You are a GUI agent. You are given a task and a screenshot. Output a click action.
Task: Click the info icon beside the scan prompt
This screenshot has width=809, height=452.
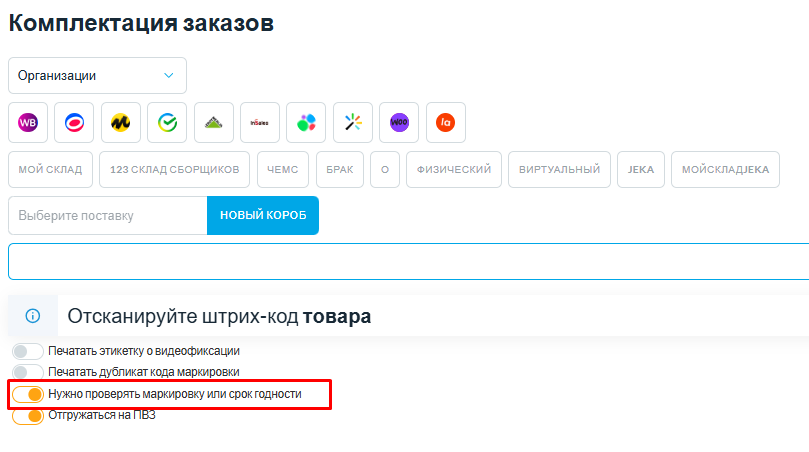pyautogui.click(x=33, y=316)
